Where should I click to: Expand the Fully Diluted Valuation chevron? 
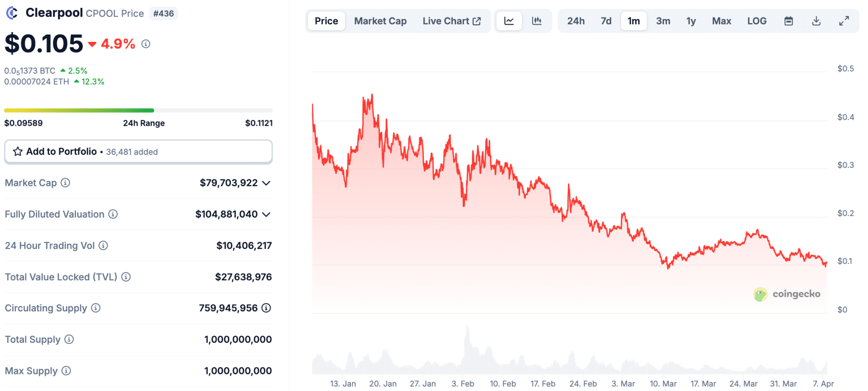coord(266,214)
